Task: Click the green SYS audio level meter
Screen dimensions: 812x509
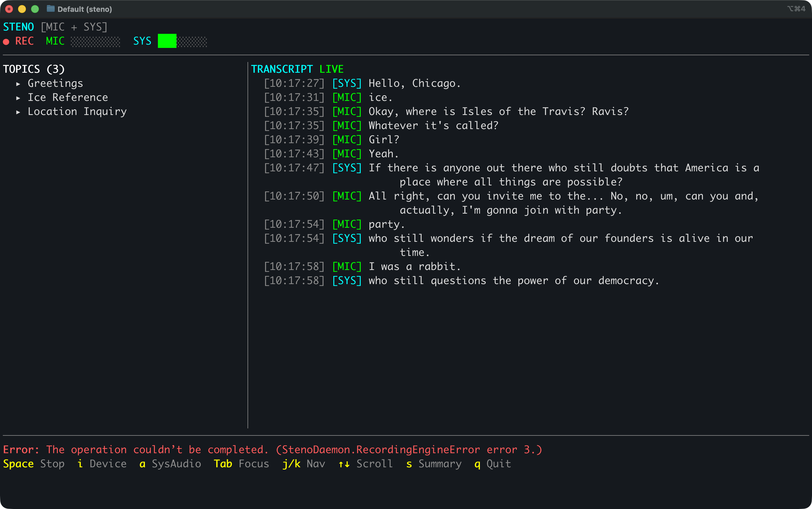Action: pyautogui.click(x=166, y=41)
